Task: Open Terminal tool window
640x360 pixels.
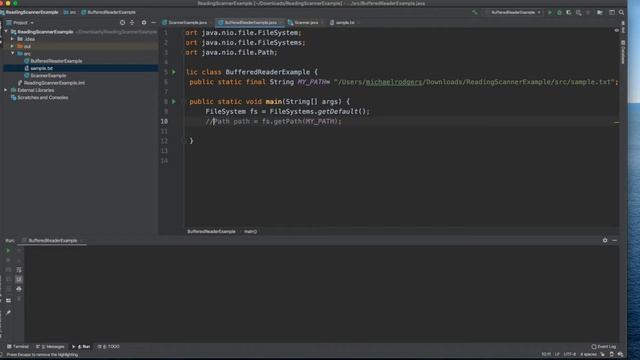Action: point(18,347)
